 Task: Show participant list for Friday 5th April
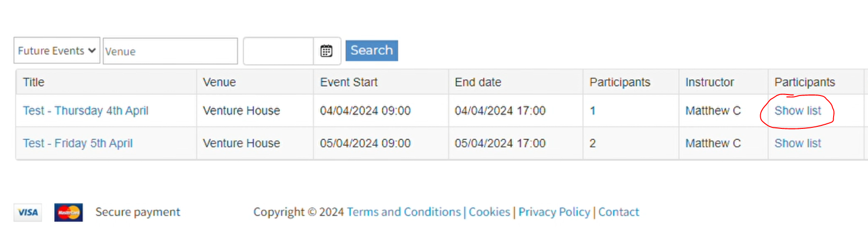click(798, 144)
